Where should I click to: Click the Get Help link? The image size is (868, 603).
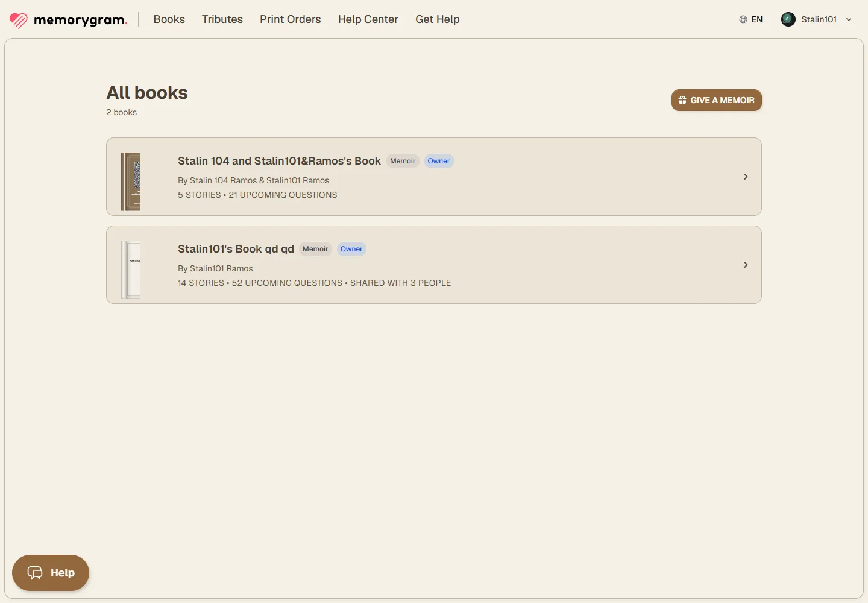(x=438, y=19)
